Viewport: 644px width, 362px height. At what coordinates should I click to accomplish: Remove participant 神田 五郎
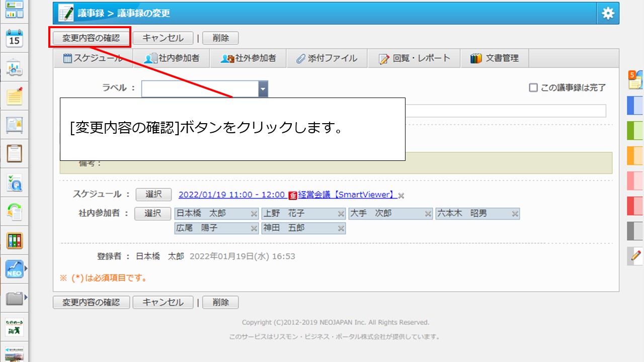click(x=341, y=228)
